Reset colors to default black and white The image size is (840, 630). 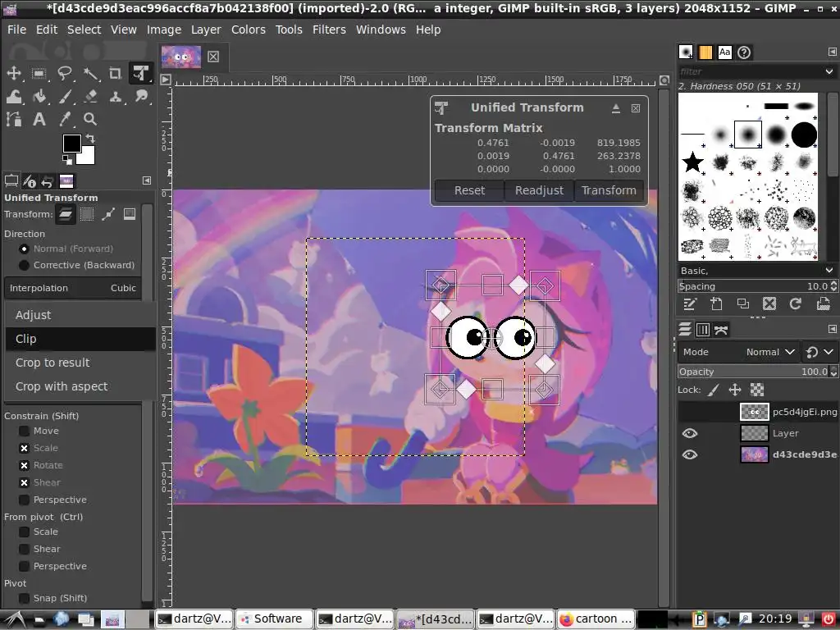67,160
